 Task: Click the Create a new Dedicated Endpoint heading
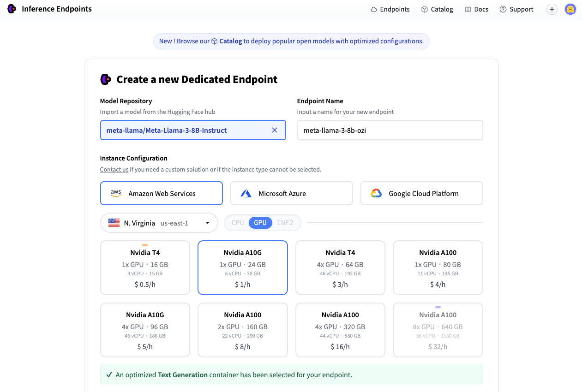(197, 79)
